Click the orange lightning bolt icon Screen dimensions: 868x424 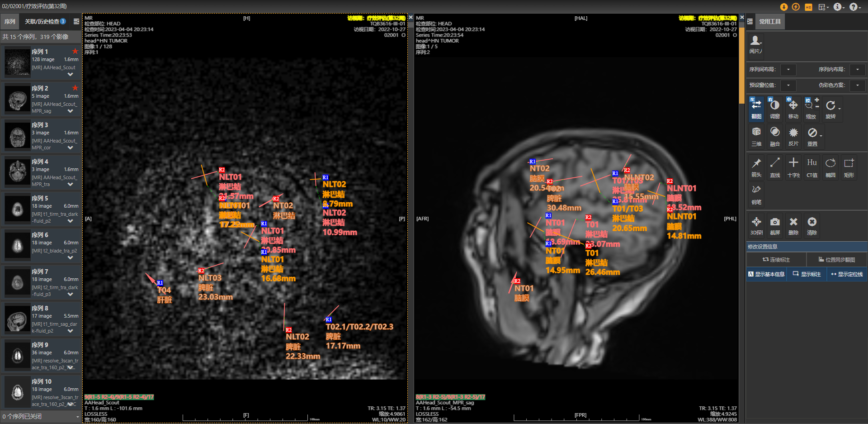pyautogui.click(x=796, y=7)
